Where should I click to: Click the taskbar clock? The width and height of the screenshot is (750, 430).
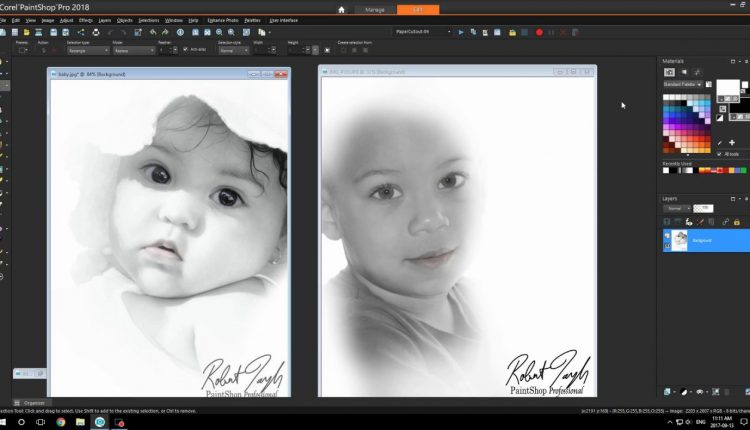(x=722, y=422)
